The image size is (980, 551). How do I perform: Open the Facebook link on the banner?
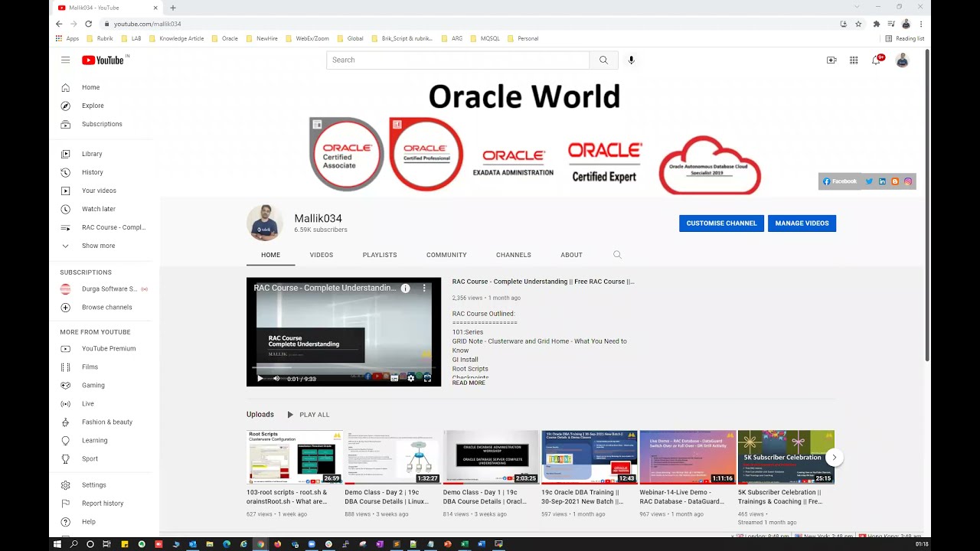point(839,181)
